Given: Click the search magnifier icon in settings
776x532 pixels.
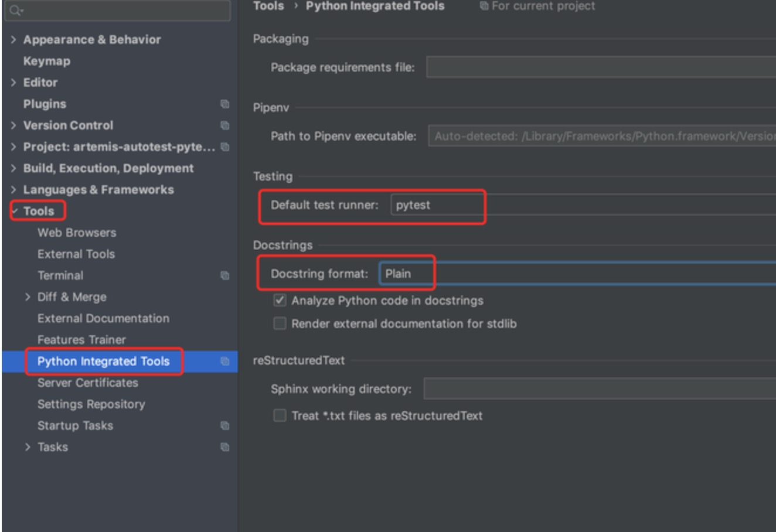Looking at the screenshot, I should (15, 11).
